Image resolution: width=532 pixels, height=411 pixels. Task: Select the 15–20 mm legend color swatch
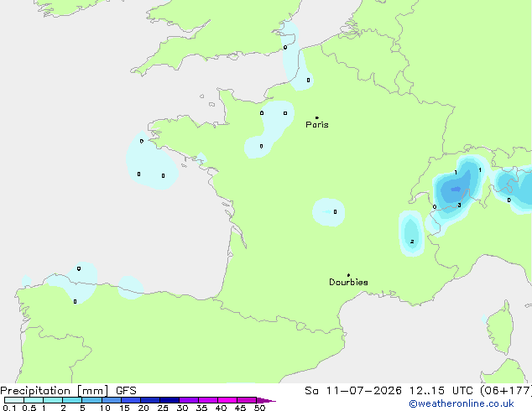tap(131, 400)
